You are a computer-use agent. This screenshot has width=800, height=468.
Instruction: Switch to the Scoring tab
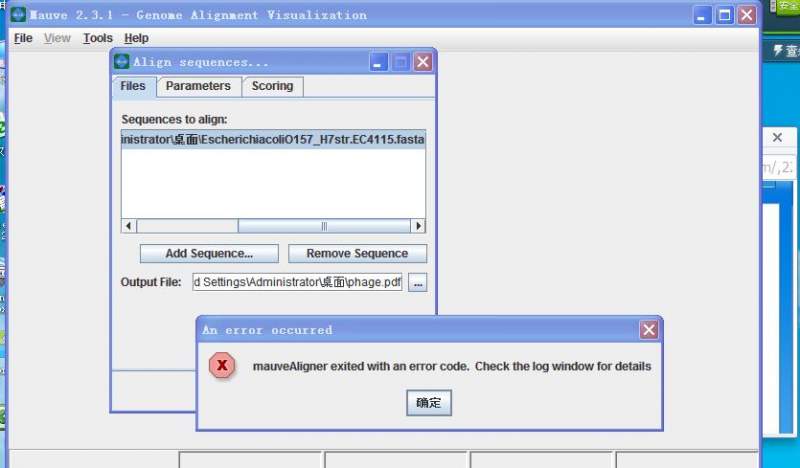tap(272, 86)
